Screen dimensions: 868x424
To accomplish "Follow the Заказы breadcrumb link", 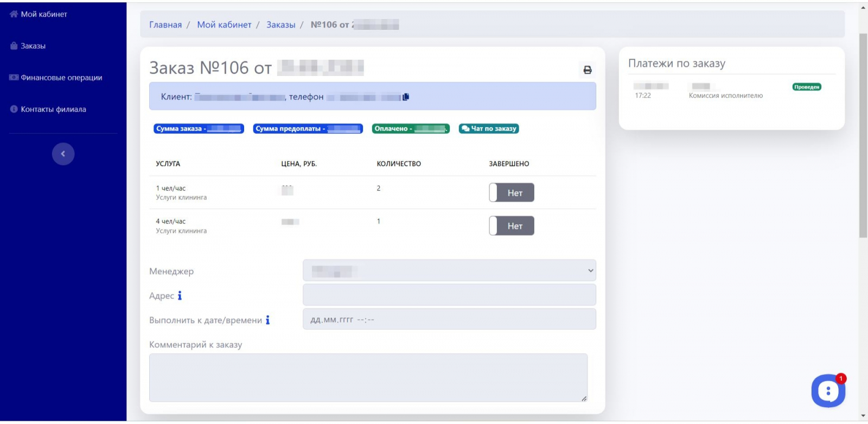I will click(x=281, y=24).
